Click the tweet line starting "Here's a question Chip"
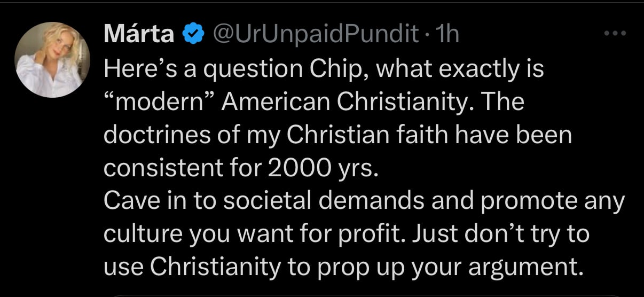 point(323,68)
